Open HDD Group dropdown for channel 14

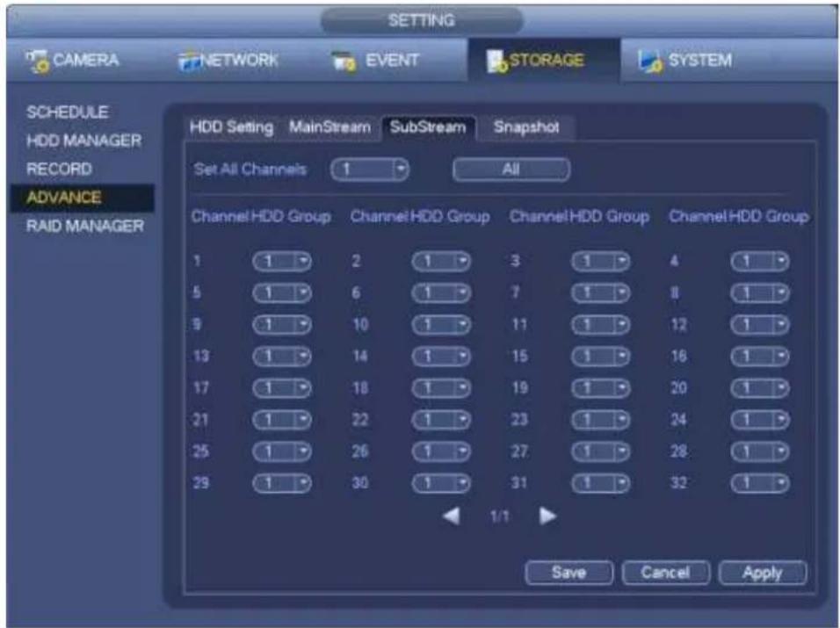[x=441, y=357]
